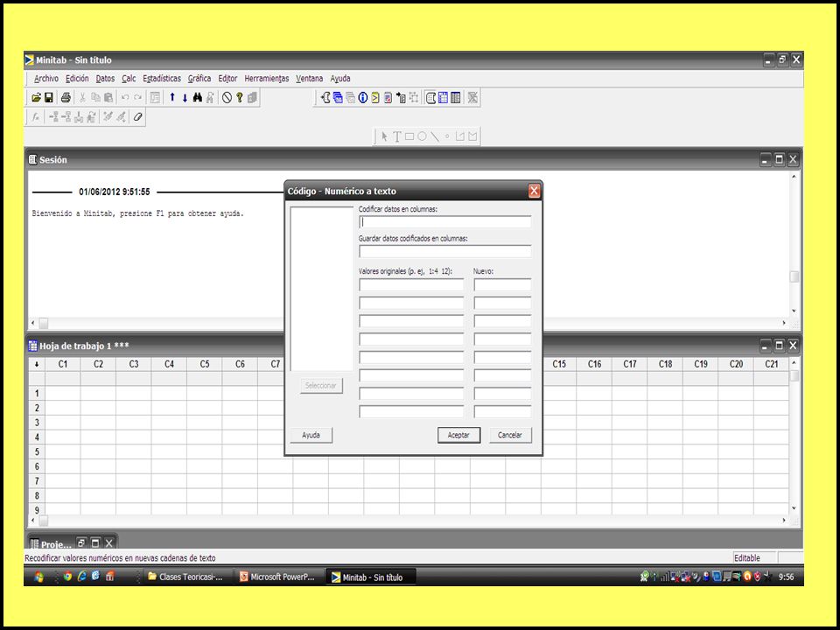The height and width of the screenshot is (630, 840).
Task: Toggle the data entry direction arrow in worksheet
Action: [x=37, y=364]
